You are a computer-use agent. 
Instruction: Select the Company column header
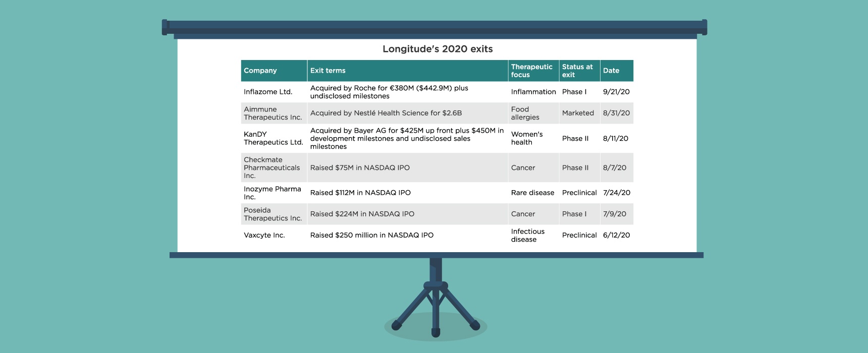[x=260, y=71]
